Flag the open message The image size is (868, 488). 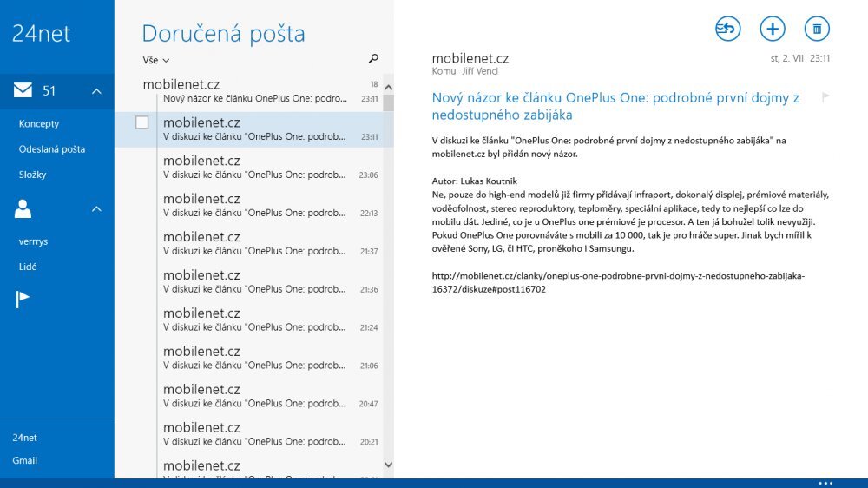point(825,97)
